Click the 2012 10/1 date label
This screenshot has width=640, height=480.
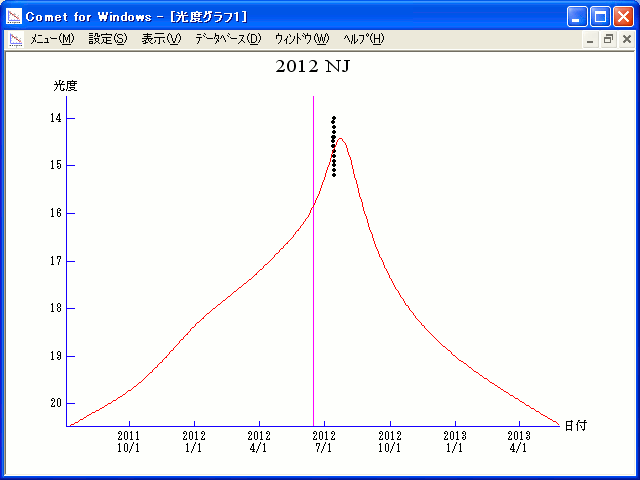[x=390, y=442]
